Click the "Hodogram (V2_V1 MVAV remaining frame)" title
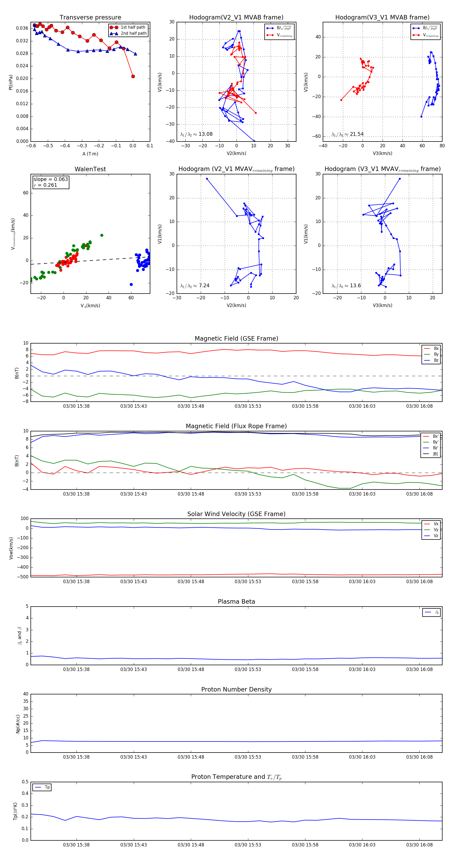Viewport: 473px width, 868px height. point(236,169)
